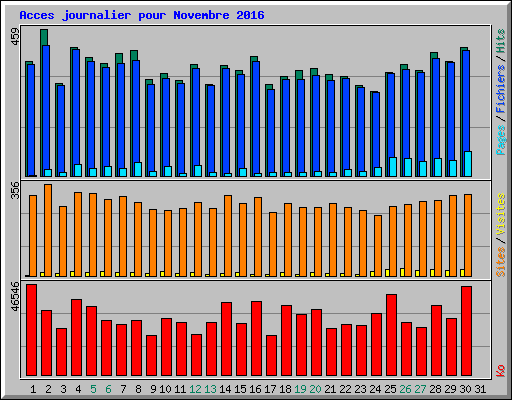Click the 46546 Ko axis value
This screenshot has width=512, height=400.
point(15,296)
